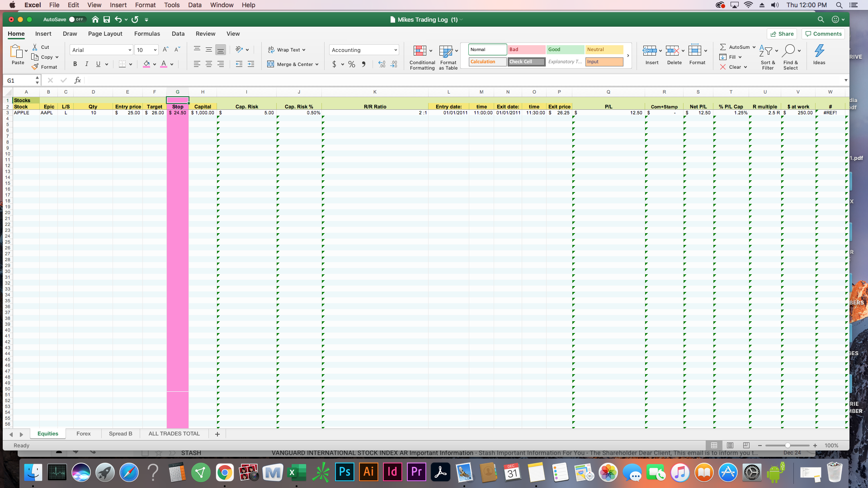Expand the cell styles gallery arrow

coord(628,56)
